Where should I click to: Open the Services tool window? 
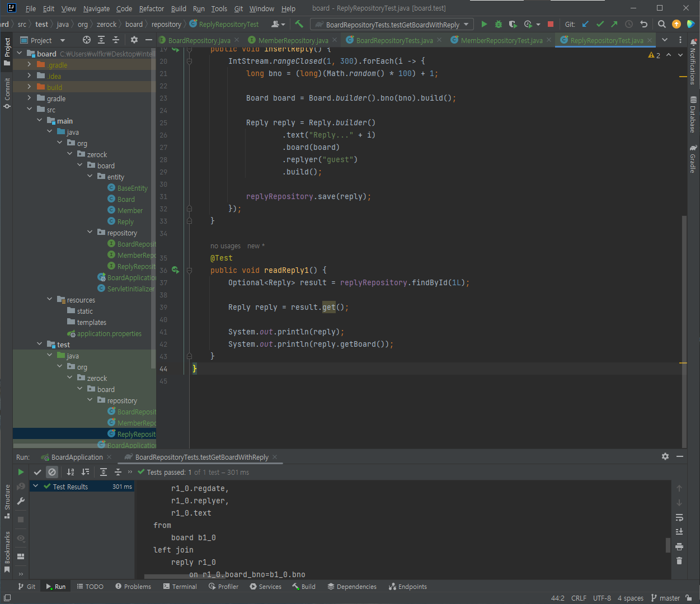click(265, 587)
